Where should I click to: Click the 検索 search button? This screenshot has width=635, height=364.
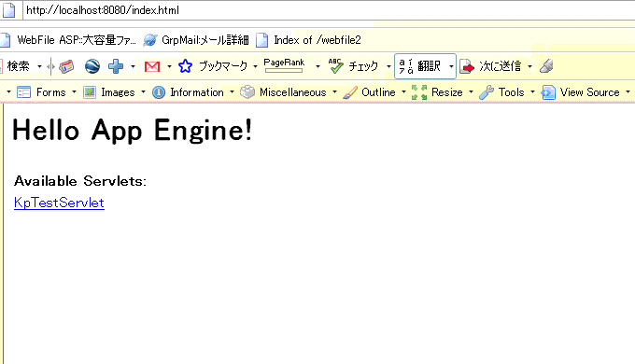tap(18, 66)
